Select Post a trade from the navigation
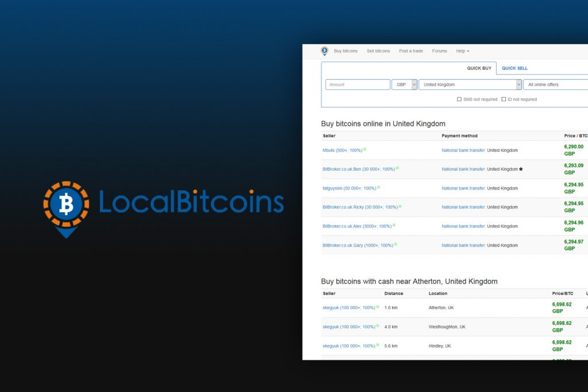 411,51
